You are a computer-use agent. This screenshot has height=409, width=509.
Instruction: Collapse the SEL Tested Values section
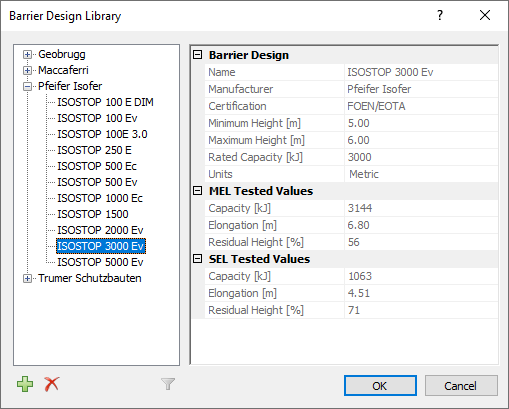coord(198,259)
